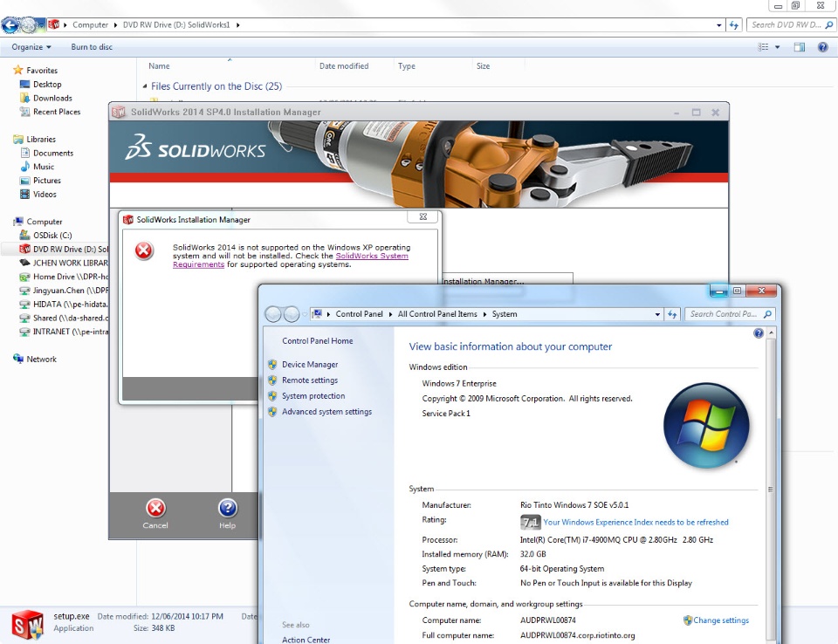838x644 pixels.
Task: Sort by the Name column header
Action: pyautogui.click(x=159, y=66)
